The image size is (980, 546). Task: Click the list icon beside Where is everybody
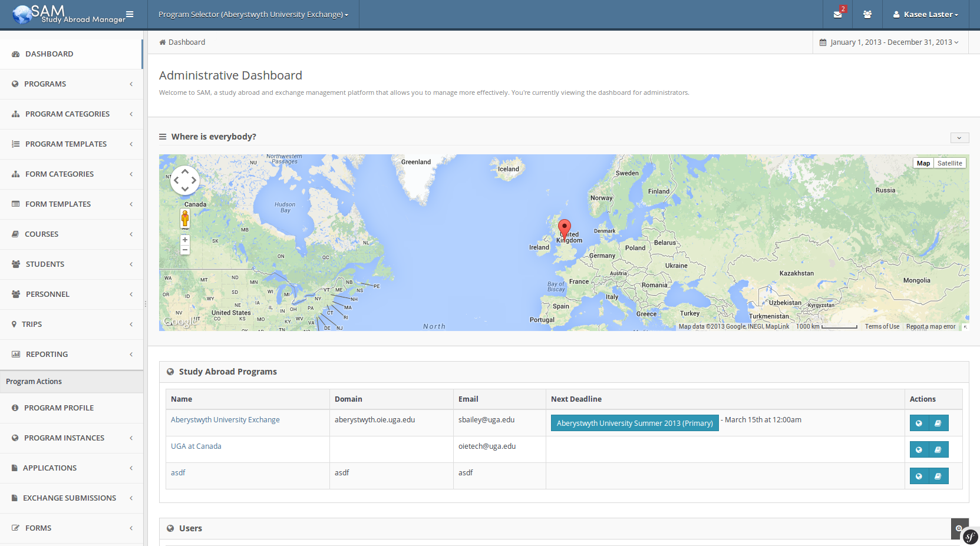163,137
